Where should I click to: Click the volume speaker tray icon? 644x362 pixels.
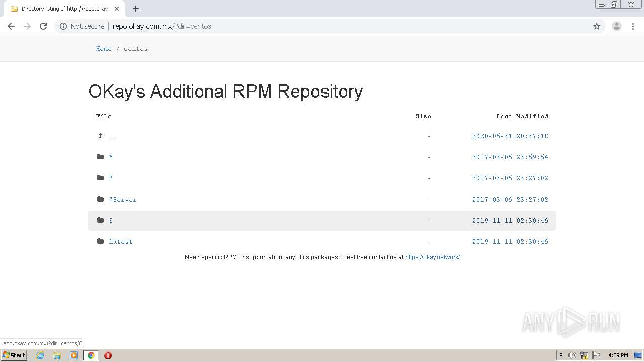click(x=572, y=355)
